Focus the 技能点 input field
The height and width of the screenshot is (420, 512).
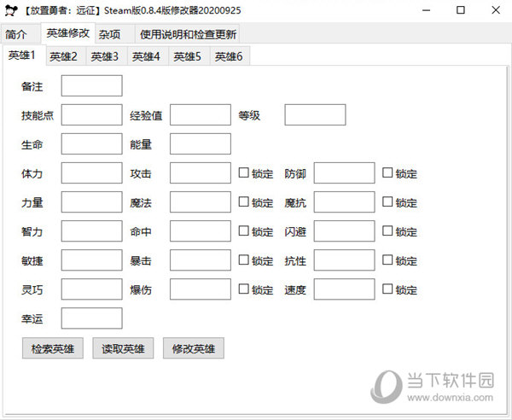(92, 115)
